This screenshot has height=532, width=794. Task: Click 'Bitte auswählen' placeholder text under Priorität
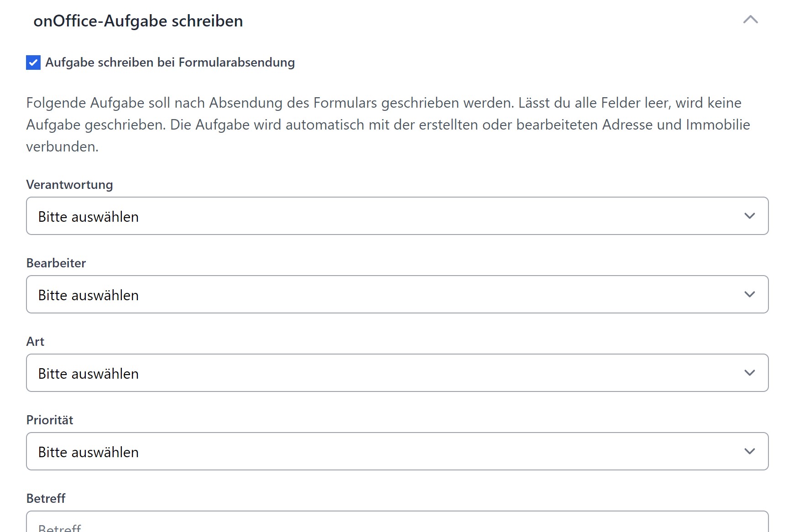pyautogui.click(x=89, y=452)
